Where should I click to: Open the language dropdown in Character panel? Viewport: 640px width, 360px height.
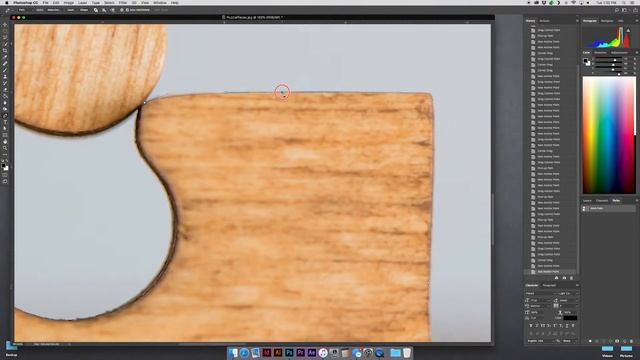pyautogui.click(x=540, y=341)
